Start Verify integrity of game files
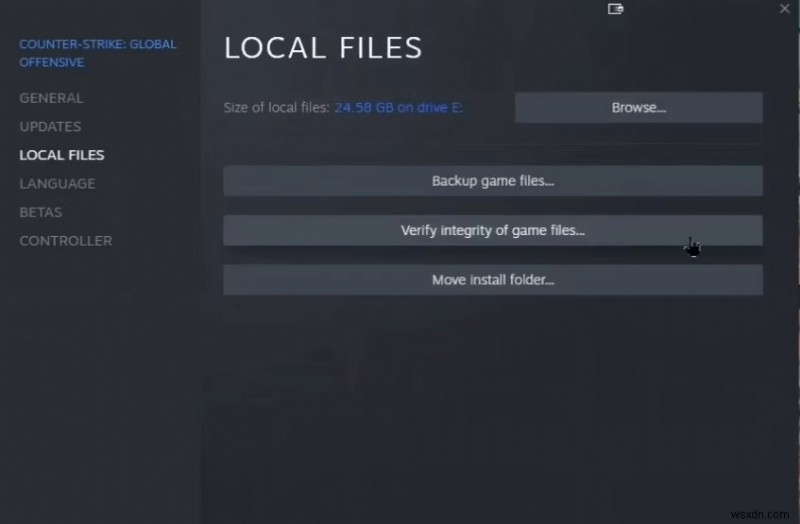 click(492, 230)
